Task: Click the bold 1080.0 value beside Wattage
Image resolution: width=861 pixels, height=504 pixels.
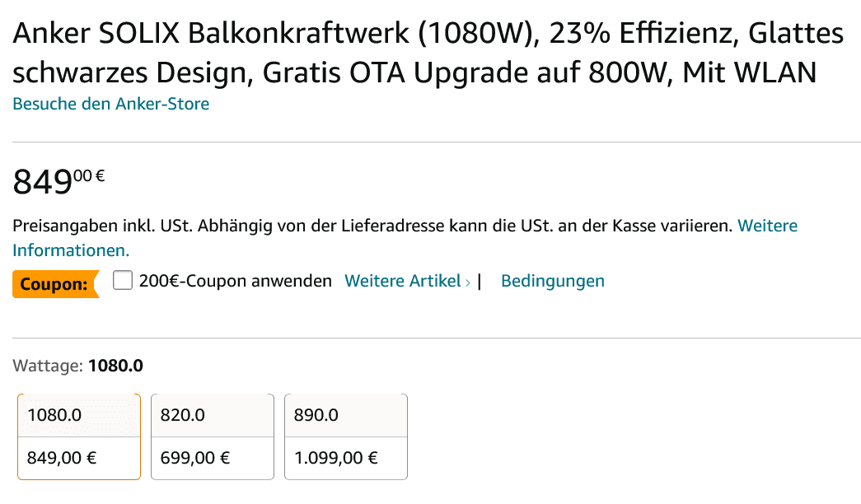Action: [x=115, y=365]
